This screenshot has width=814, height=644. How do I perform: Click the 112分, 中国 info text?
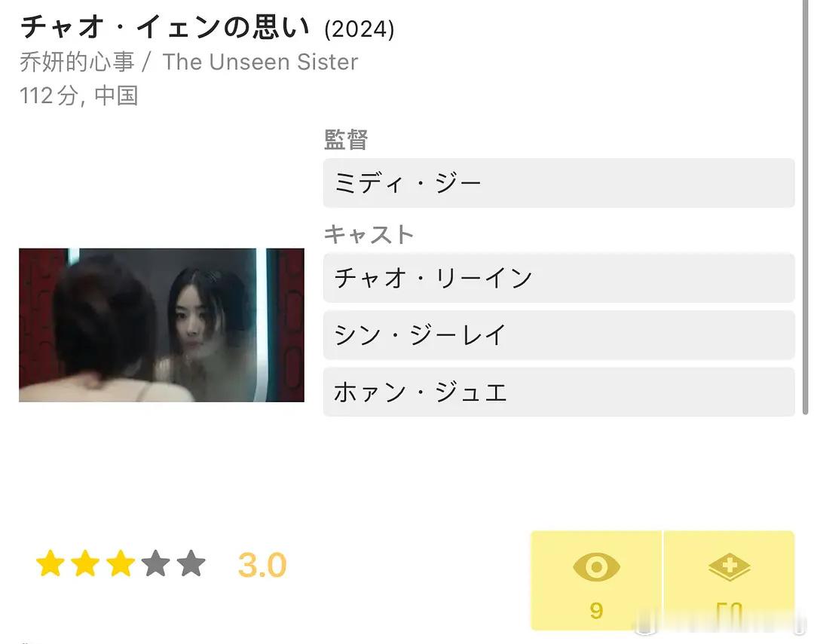(79, 96)
